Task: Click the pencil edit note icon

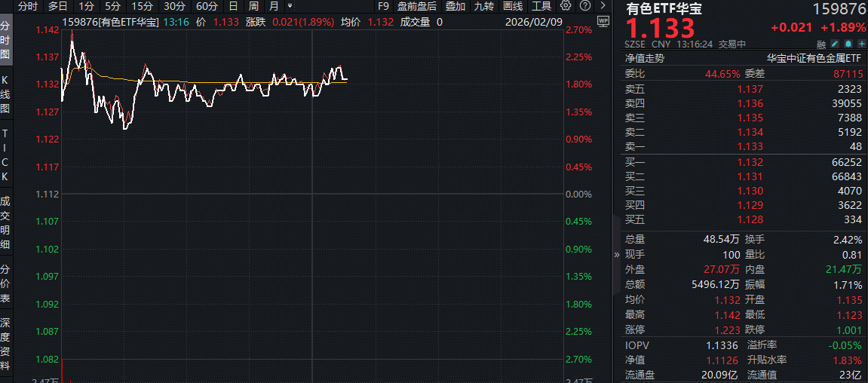Action: tap(836, 44)
